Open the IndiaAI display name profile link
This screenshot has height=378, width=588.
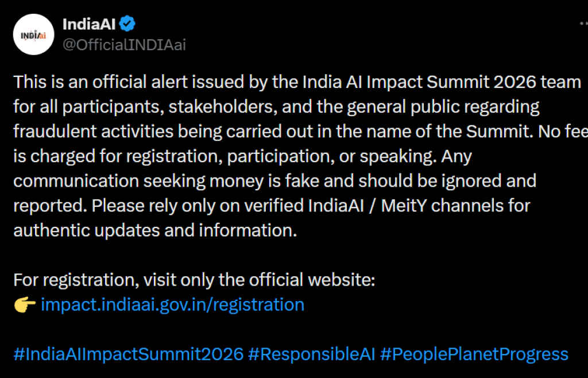click(88, 25)
